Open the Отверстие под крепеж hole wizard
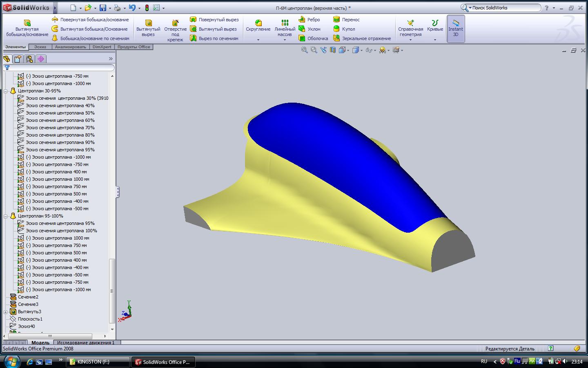 [x=175, y=23]
